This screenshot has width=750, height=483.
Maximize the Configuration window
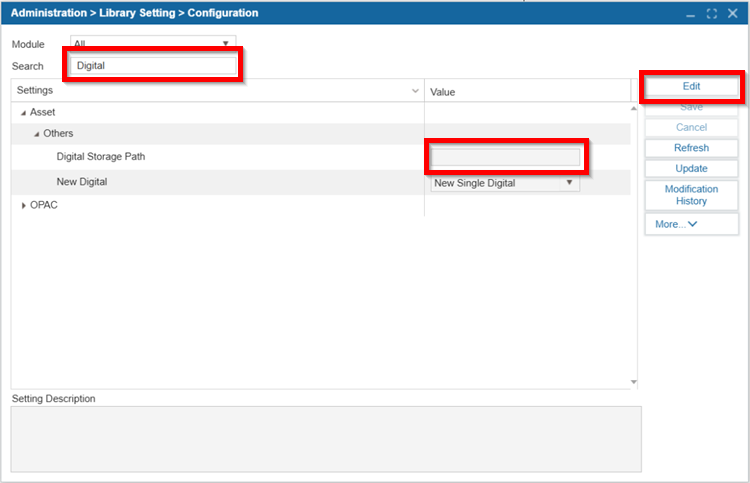click(x=712, y=14)
